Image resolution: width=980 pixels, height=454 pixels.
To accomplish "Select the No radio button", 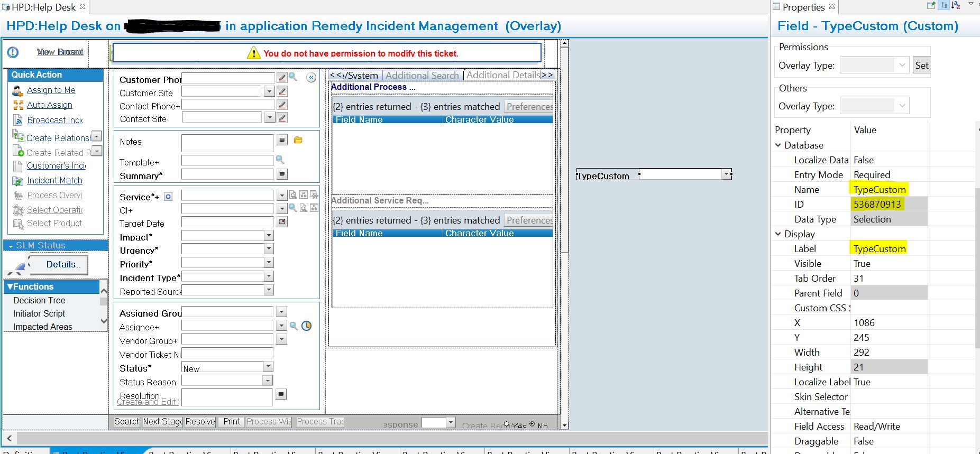I will [x=532, y=424].
